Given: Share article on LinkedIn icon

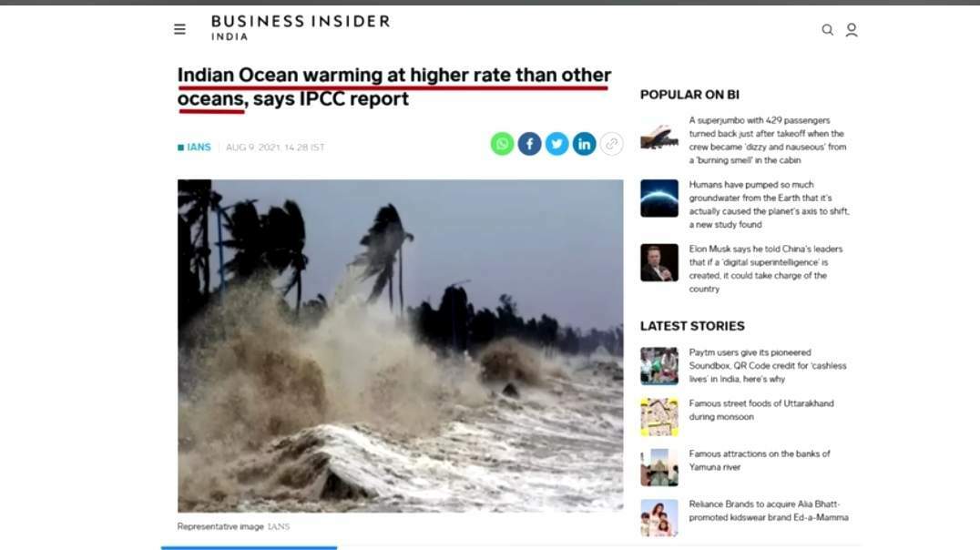Looking at the screenshot, I should [585, 144].
